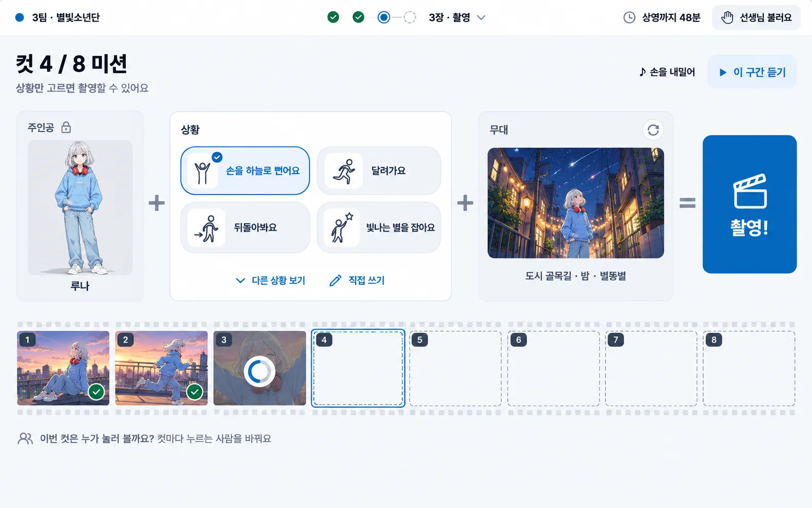Viewport: 812px width, 508px height.
Task: Click the final dashed step circle
Action: pyautogui.click(x=410, y=17)
